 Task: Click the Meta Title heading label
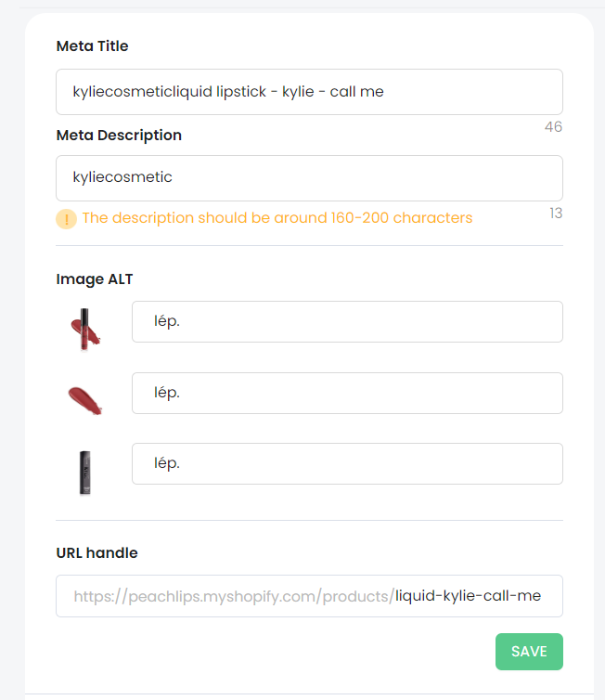point(93,46)
